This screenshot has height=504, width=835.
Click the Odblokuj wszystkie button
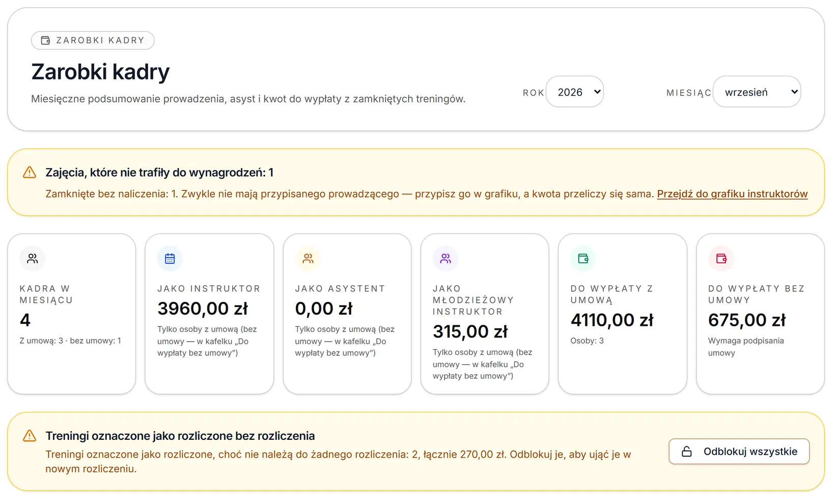pyautogui.click(x=739, y=452)
